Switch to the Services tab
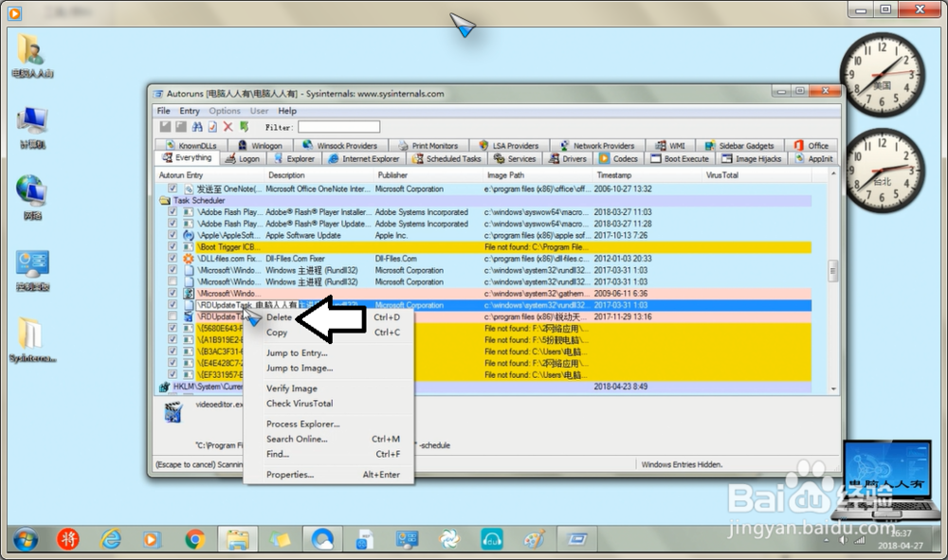 click(515, 159)
